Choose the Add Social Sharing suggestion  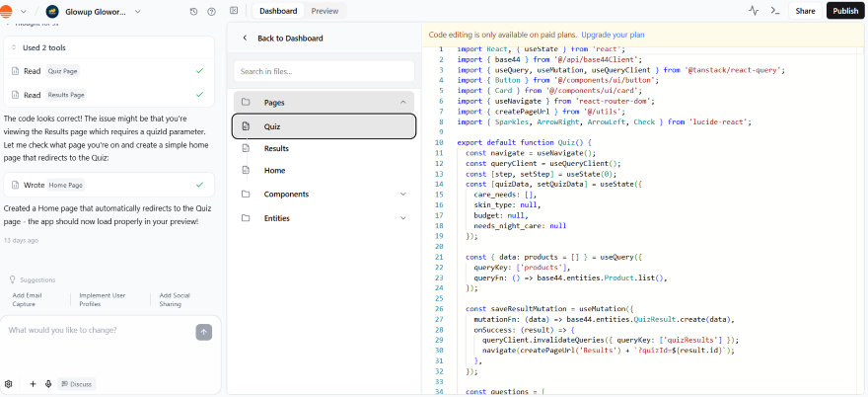[x=175, y=300]
